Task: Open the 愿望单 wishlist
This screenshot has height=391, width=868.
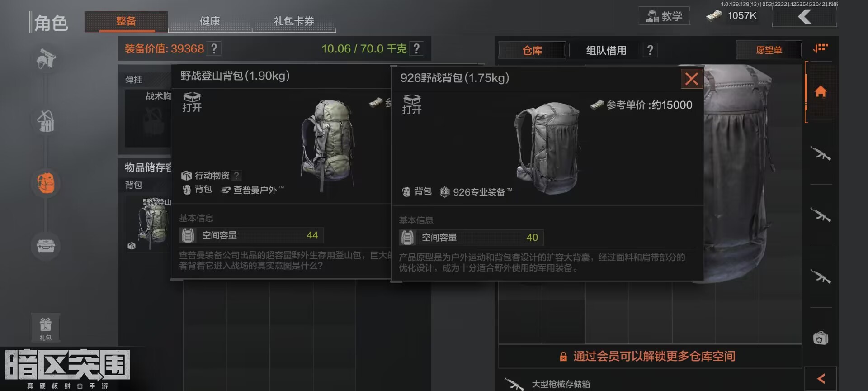Action: tap(769, 50)
